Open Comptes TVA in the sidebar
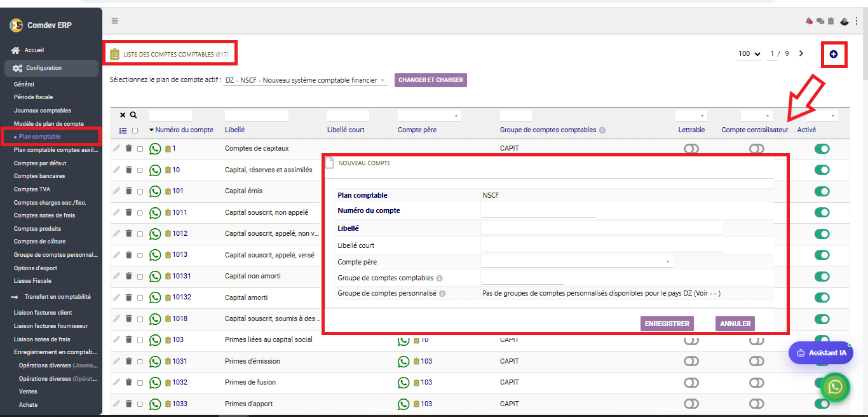868x417 pixels. (x=32, y=189)
